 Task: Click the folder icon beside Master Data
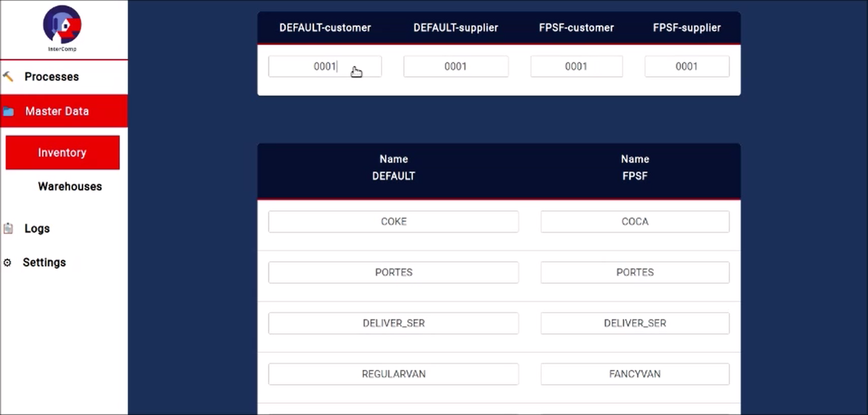click(9, 111)
